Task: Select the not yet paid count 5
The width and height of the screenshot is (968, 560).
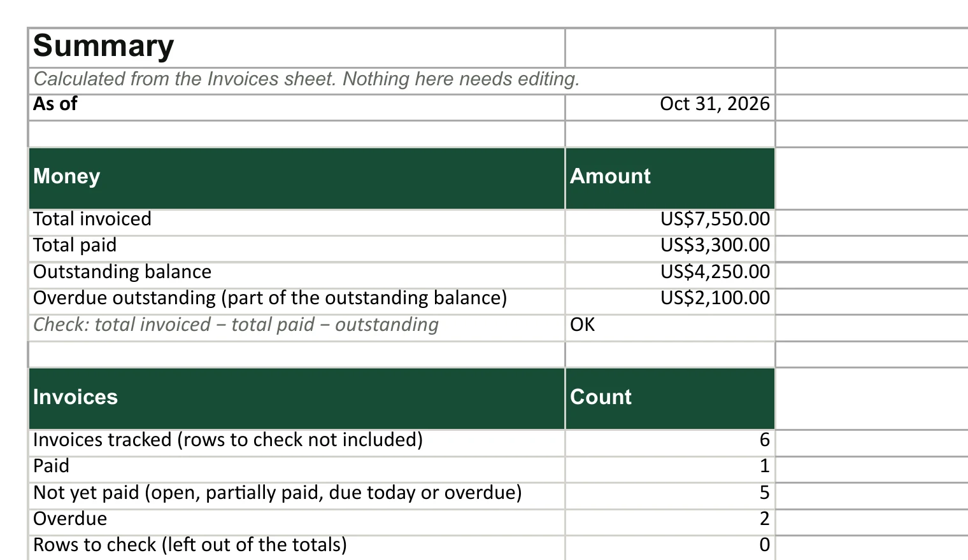Action: (670, 496)
